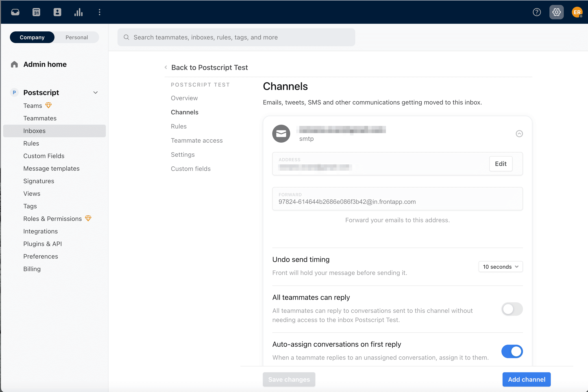Disable Auto-assign conversations on first reply
Image resolution: width=588 pixels, height=392 pixels.
point(512,351)
